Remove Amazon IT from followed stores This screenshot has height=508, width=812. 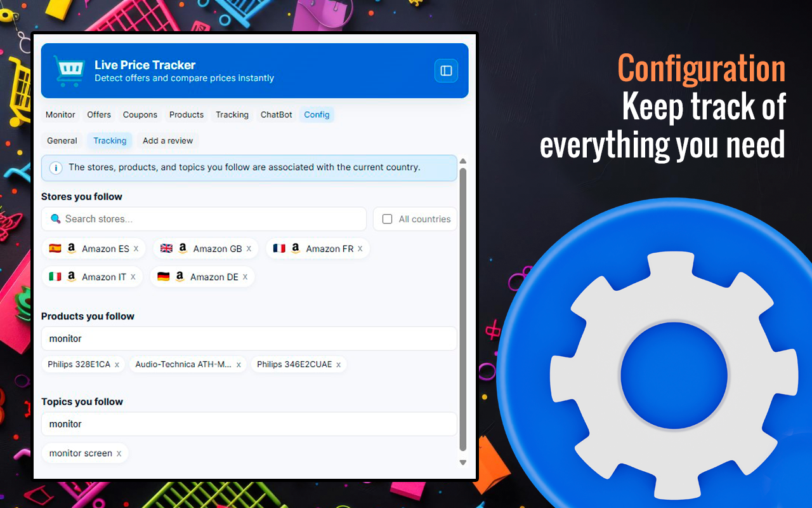(133, 277)
